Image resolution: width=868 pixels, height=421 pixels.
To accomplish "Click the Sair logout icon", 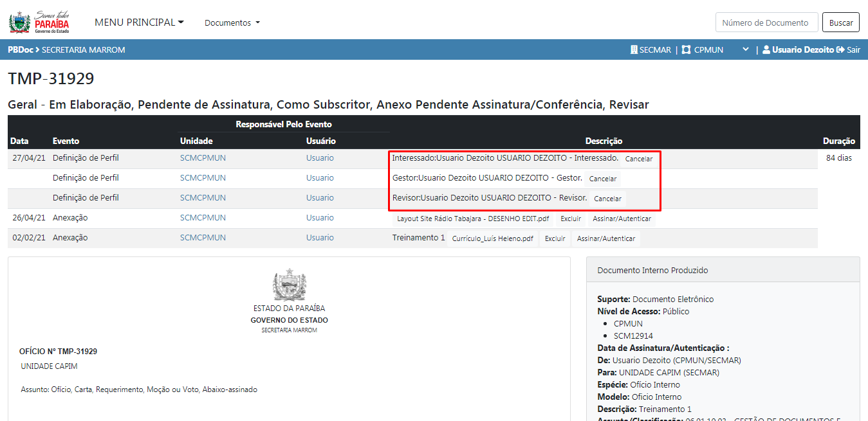I will point(840,49).
